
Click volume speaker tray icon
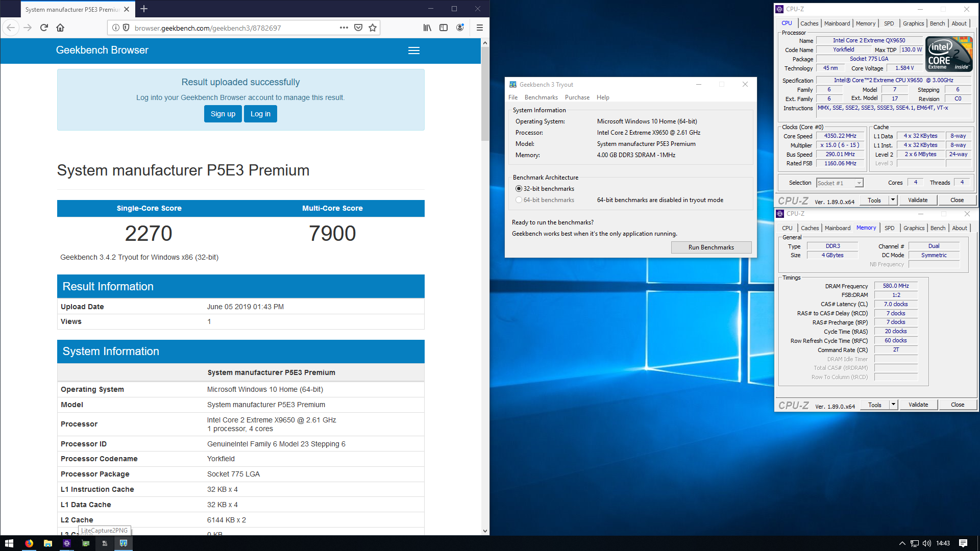(927, 543)
